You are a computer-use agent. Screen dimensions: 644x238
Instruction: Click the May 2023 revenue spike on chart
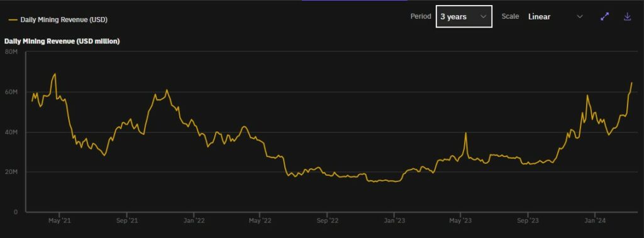click(x=466, y=133)
